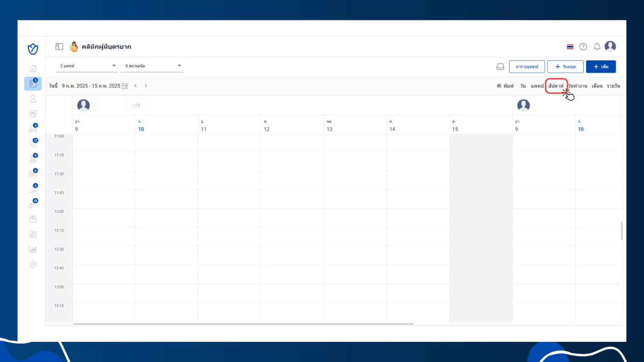Open the user profile avatar in top bar

(610, 46)
